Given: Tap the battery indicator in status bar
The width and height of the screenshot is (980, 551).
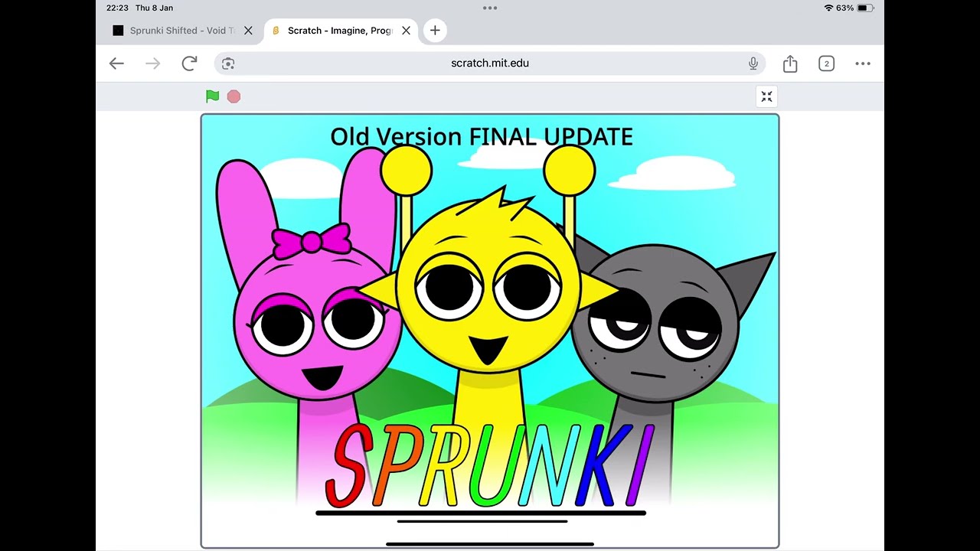Looking at the screenshot, I should pyautogui.click(x=865, y=8).
